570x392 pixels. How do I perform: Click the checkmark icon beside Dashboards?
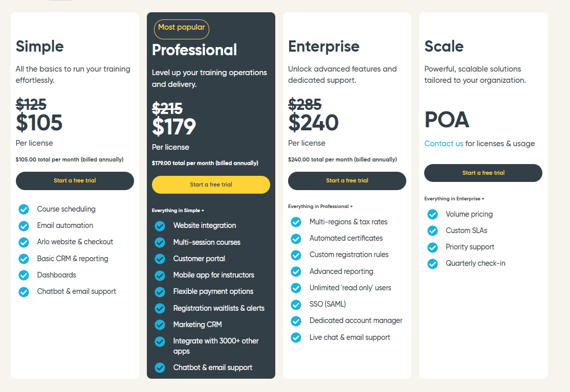24,275
